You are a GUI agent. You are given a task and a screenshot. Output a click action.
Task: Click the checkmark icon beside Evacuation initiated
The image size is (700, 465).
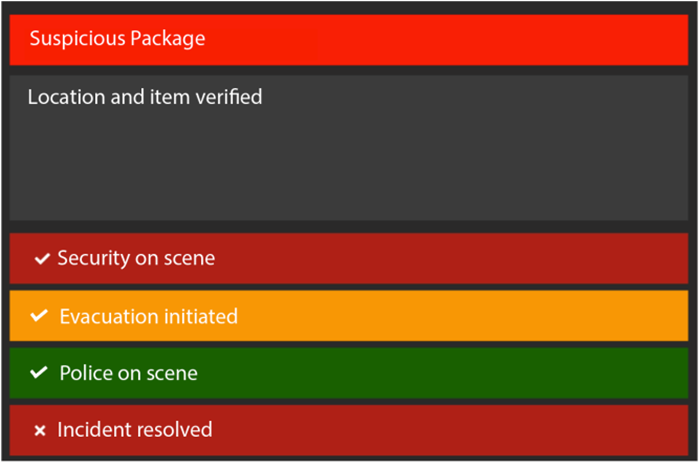tap(39, 316)
